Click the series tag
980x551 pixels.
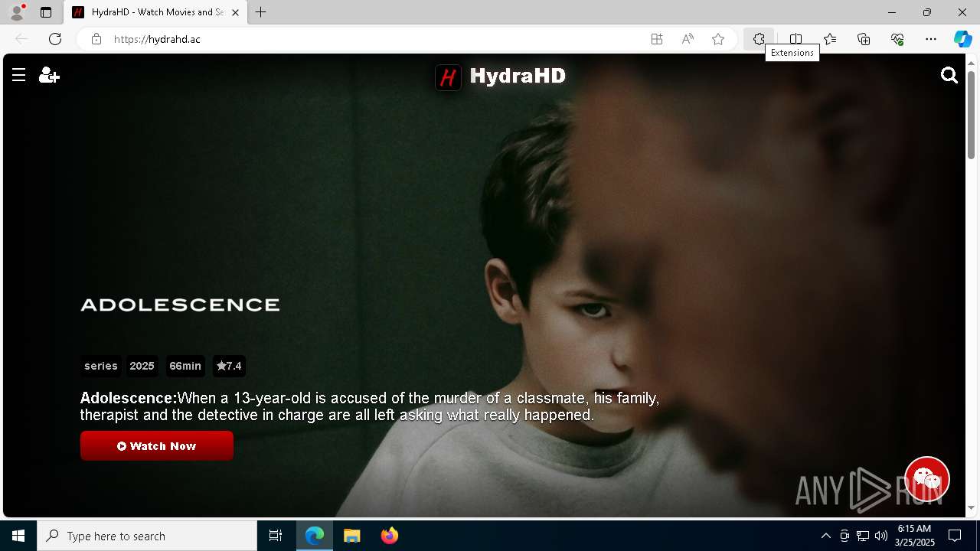(101, 366)
